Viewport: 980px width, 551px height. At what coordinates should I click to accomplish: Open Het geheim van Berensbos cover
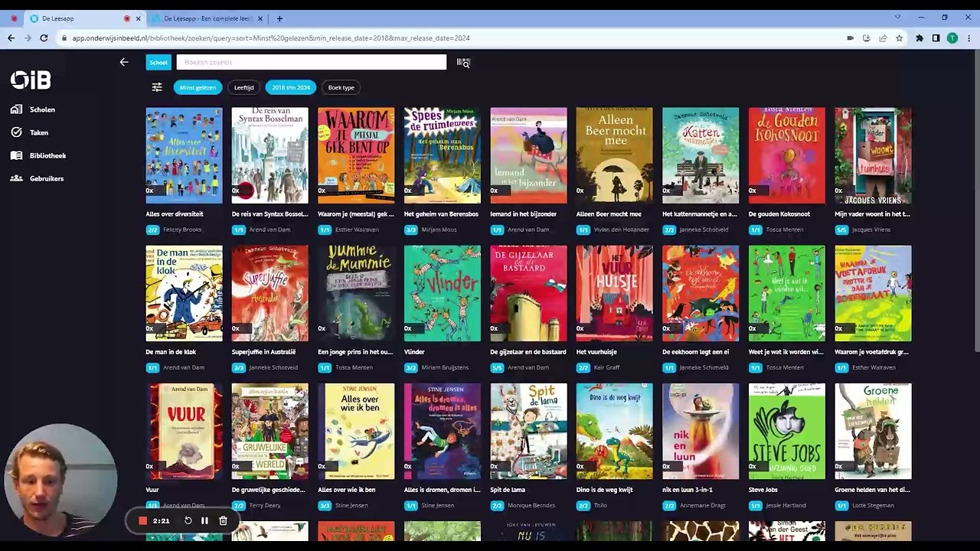[x=443, y=155]
